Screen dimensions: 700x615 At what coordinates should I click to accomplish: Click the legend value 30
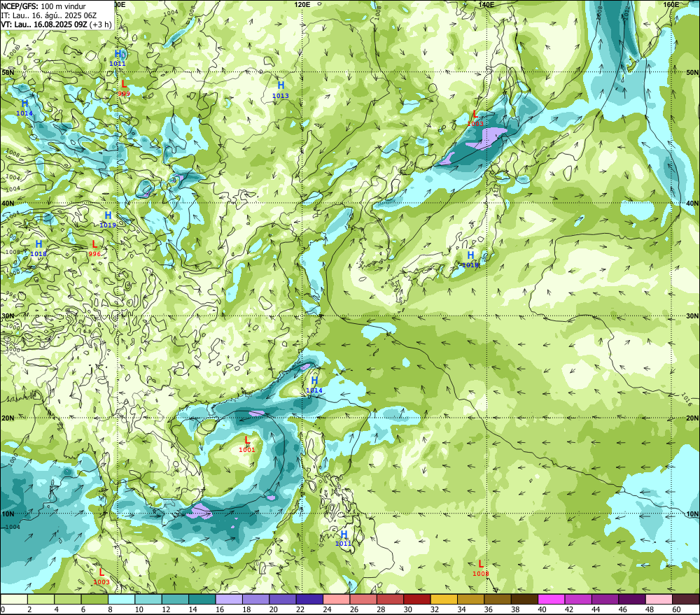(407, 609)
